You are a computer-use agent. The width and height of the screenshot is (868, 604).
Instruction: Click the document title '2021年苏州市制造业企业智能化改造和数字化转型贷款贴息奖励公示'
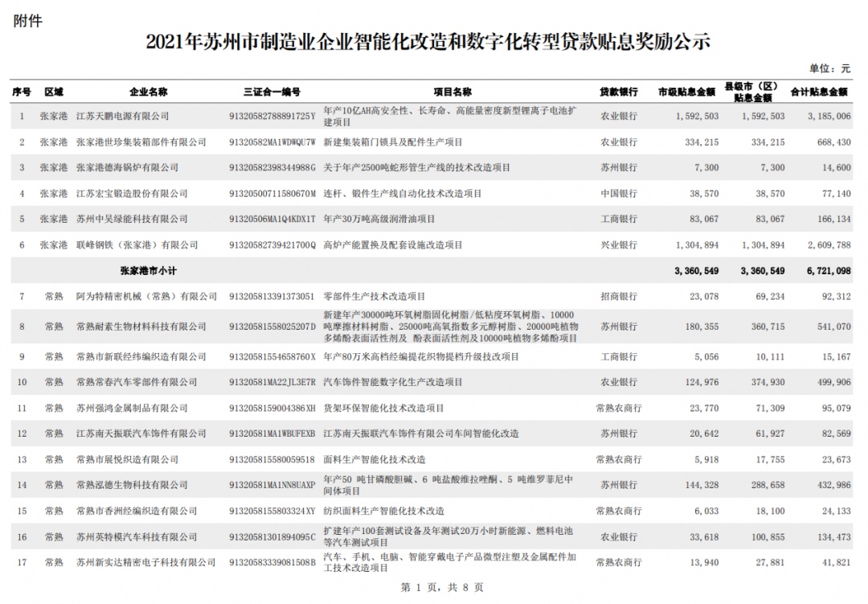point(428,42)
